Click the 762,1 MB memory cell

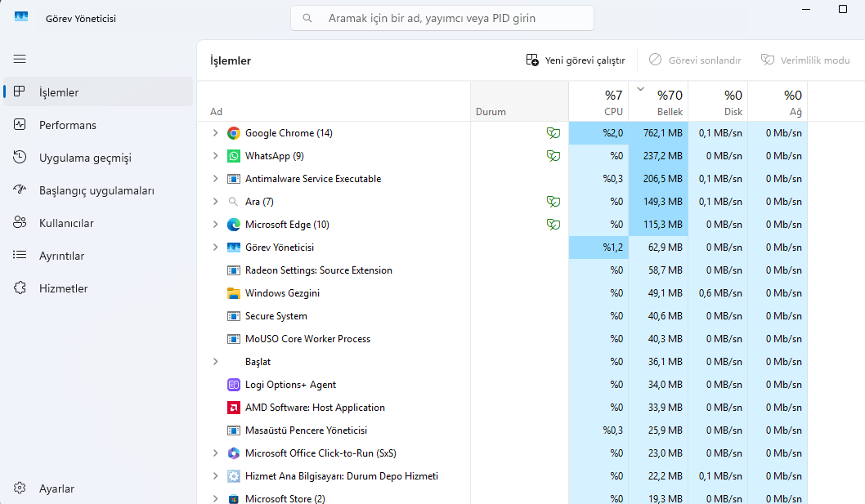(x=658, y=133)
